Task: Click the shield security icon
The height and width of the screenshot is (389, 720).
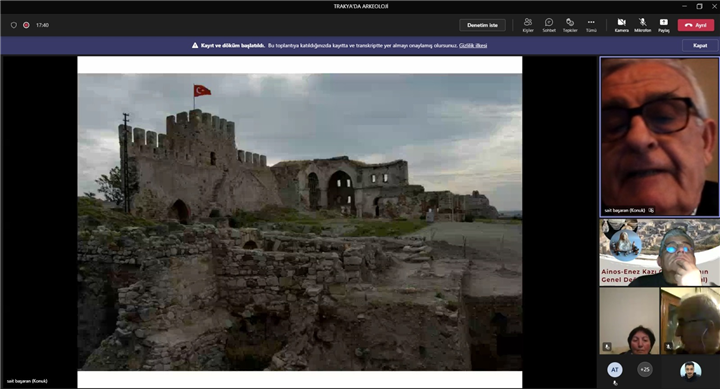Action: click(x=14, y=25)
